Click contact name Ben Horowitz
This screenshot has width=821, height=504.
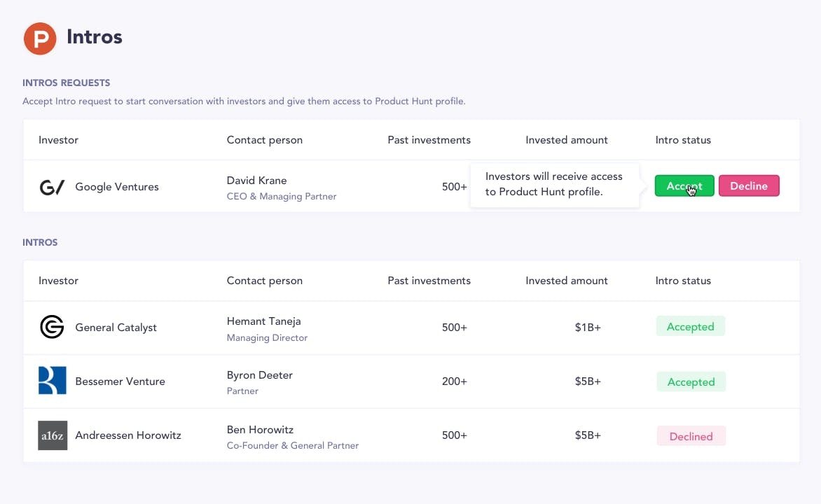coord(260,430)
